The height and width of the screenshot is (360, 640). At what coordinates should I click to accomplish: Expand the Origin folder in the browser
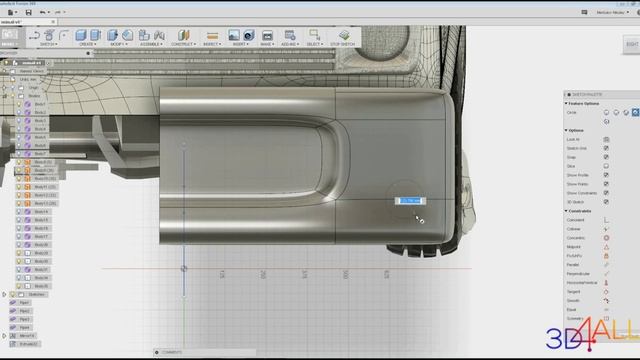click(4, 88)
